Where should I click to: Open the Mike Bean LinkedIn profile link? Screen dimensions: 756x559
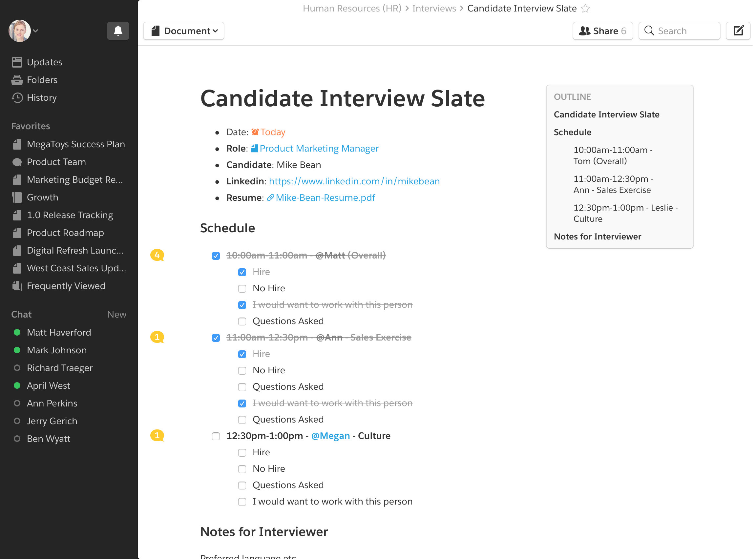pyautogui.click(x=354, y=181)
